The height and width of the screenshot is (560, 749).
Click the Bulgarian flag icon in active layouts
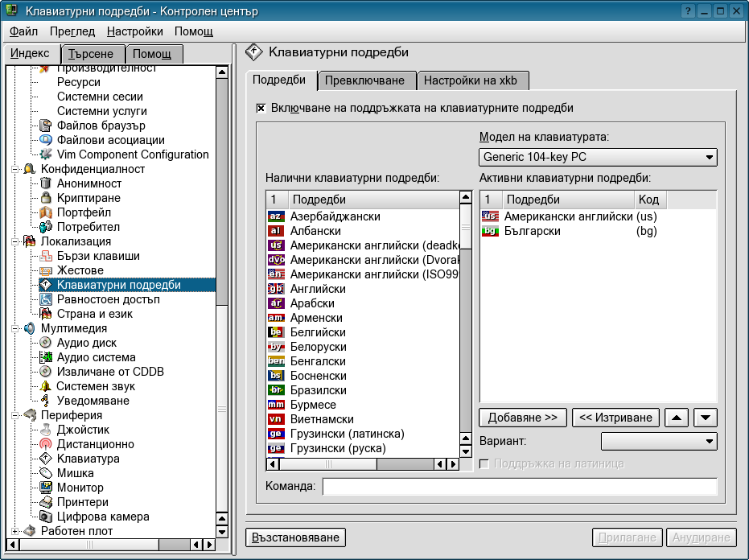489,232
